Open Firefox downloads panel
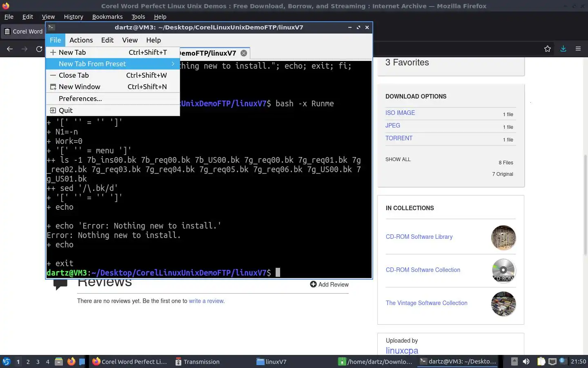The height and width of the screenshot is (368, 588). coord(563,49)
